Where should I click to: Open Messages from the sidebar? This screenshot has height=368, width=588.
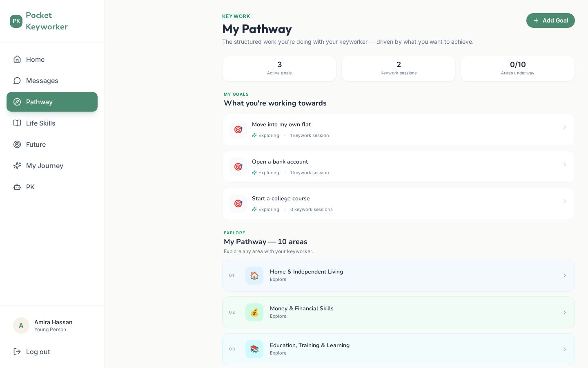point(52,81)
